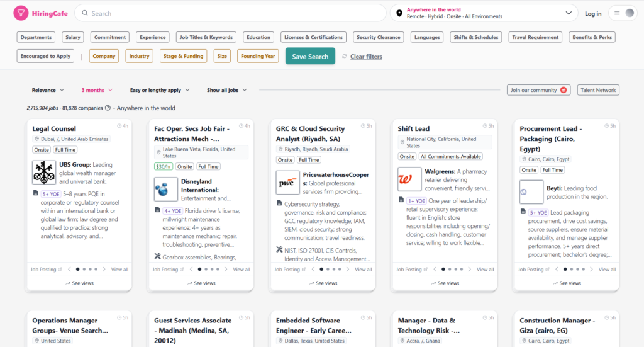Click the refresh icon beside Clear filters

point(345,56)
